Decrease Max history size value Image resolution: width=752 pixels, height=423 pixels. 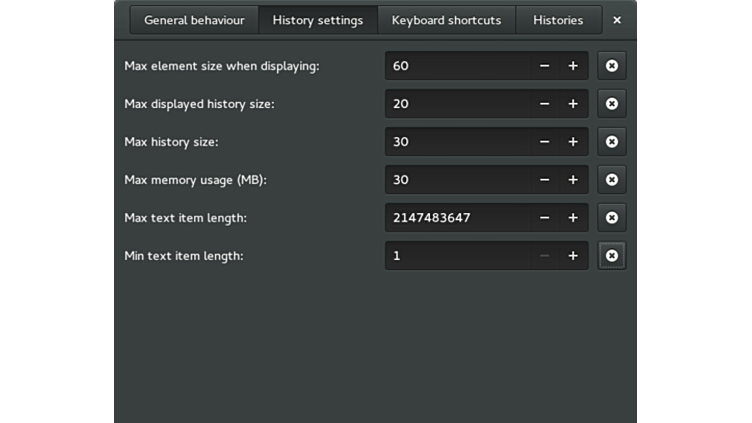[544, 141]
